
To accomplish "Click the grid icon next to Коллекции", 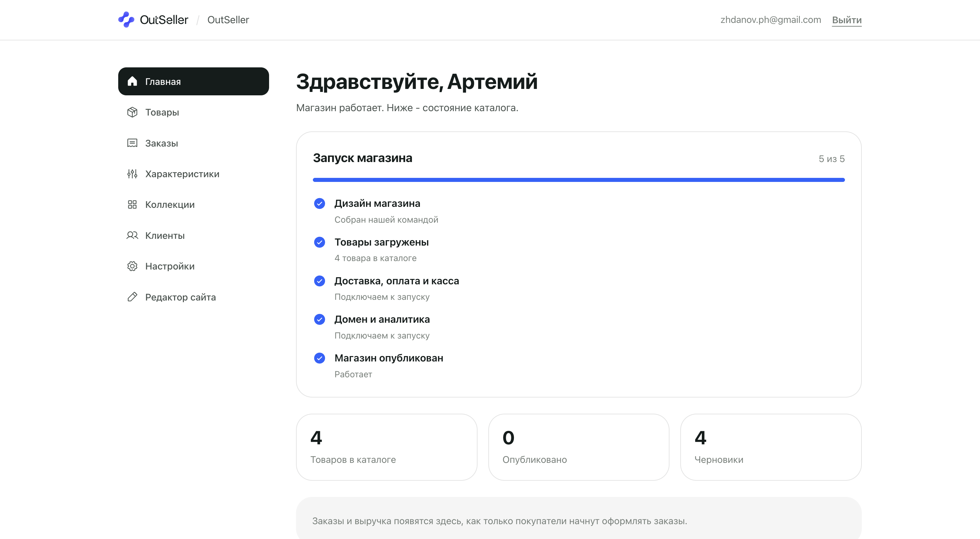I will pos(132,204).
